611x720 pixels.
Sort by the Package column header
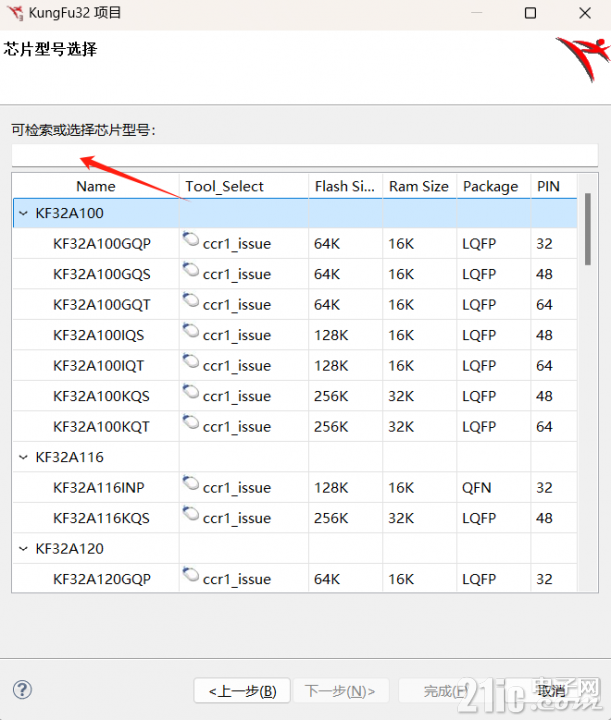[x=493, y=186]
